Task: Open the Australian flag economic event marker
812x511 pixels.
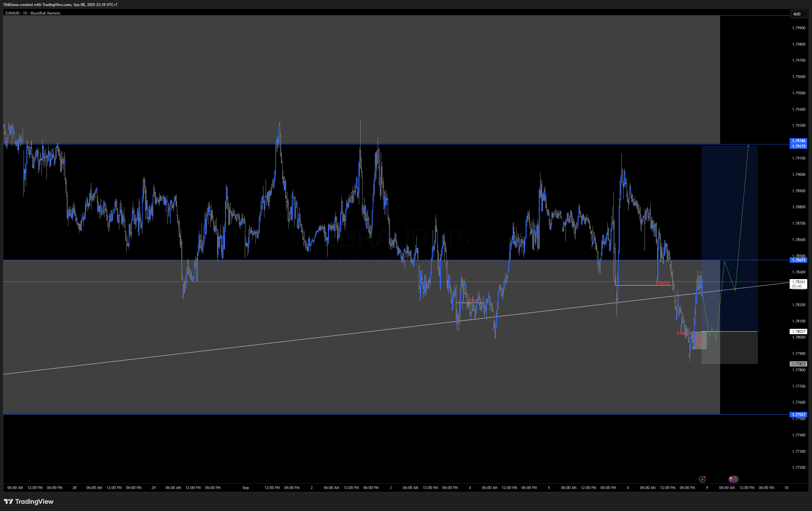Action: click(x=731, y=479)
